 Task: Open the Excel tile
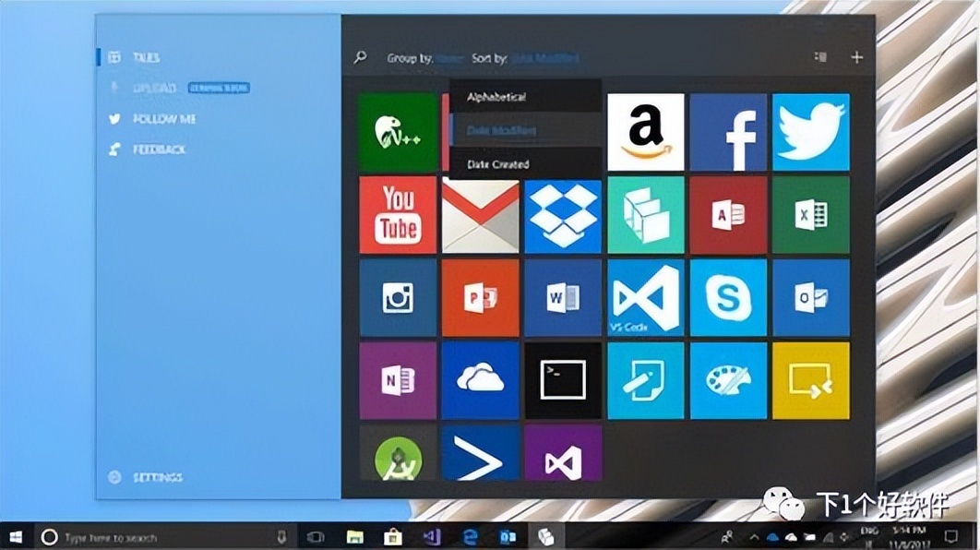[x=810, y=215]
